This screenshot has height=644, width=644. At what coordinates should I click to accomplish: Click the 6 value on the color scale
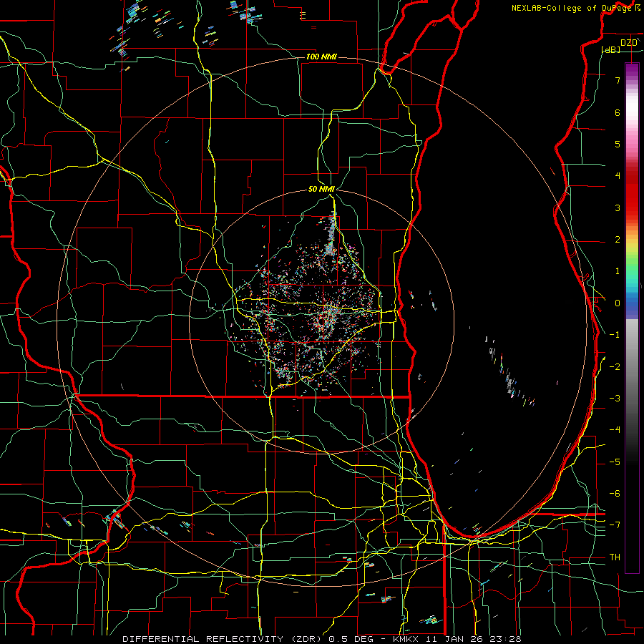[618, 112]
